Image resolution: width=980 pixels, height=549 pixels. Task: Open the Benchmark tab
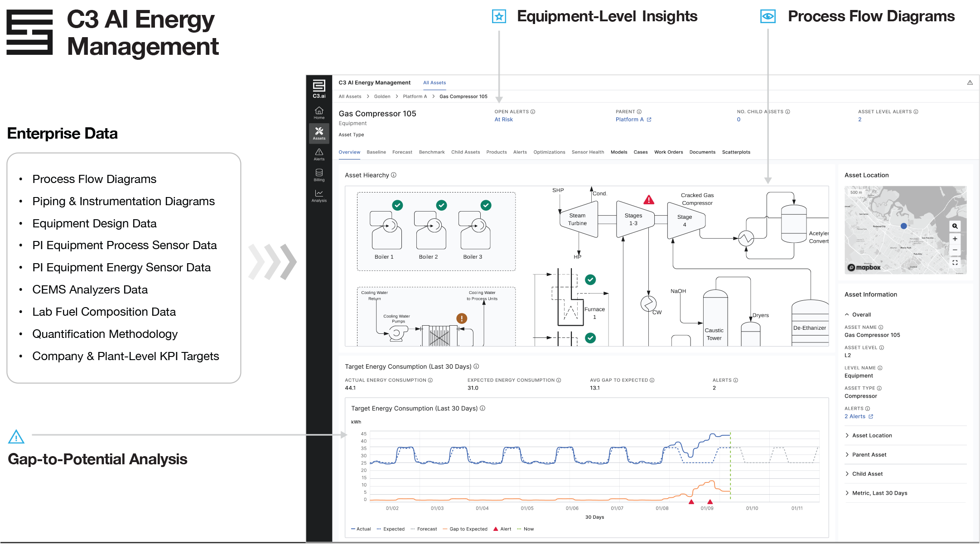pos(432,152)
